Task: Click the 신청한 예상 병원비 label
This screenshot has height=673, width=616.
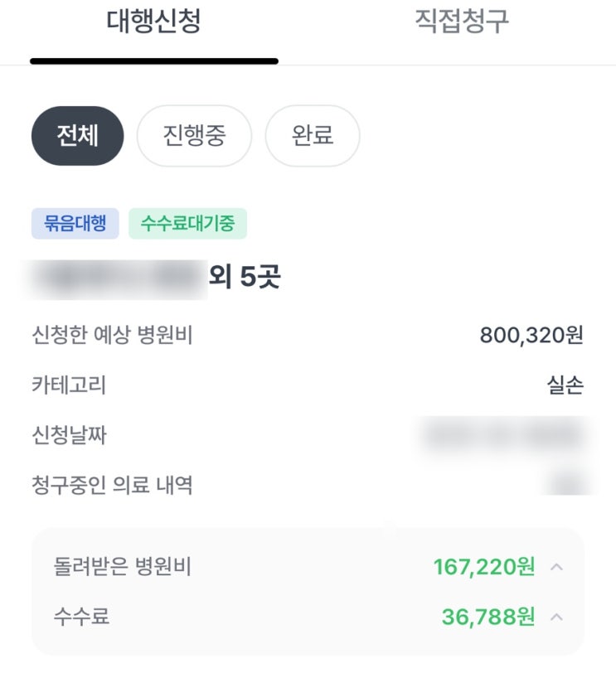Action: pos(112,336)
